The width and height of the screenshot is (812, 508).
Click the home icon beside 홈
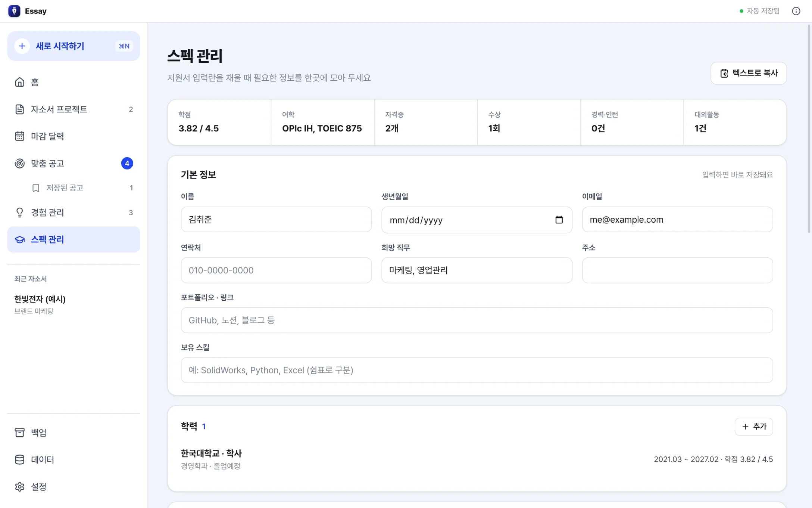19,82
